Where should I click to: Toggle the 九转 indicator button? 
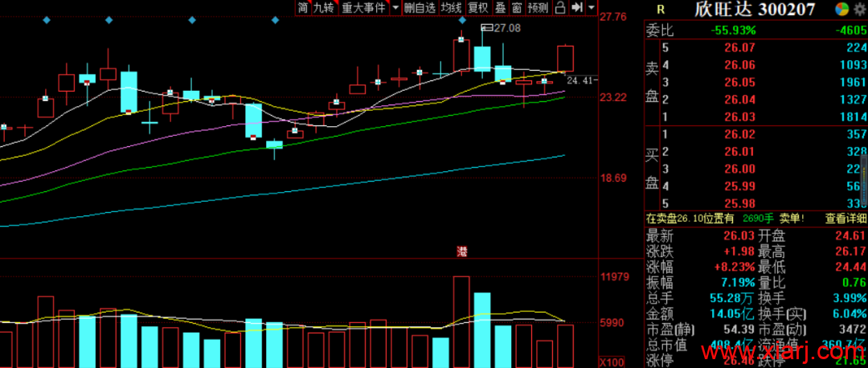tap(324, 8)
